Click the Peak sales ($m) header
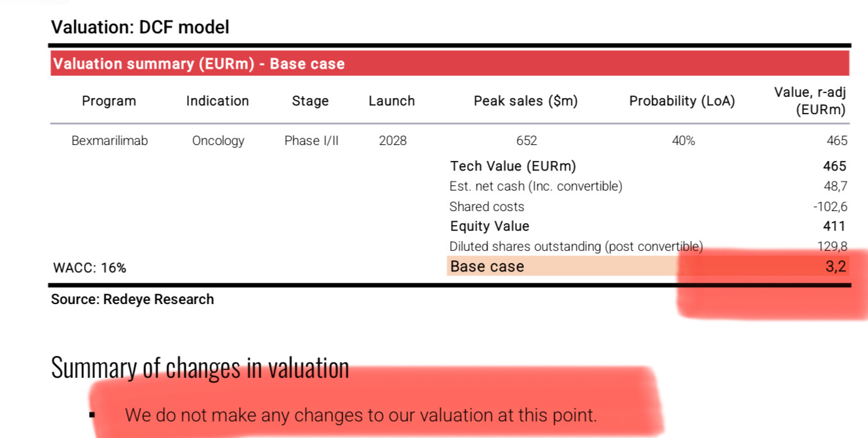The width and height of the screenshot is (868, 438). 526,101
